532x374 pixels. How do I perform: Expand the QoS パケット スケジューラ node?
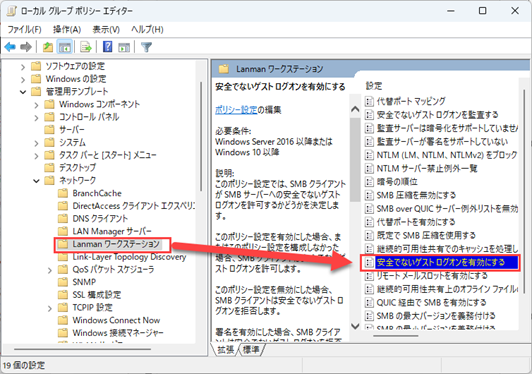point(50,270)
